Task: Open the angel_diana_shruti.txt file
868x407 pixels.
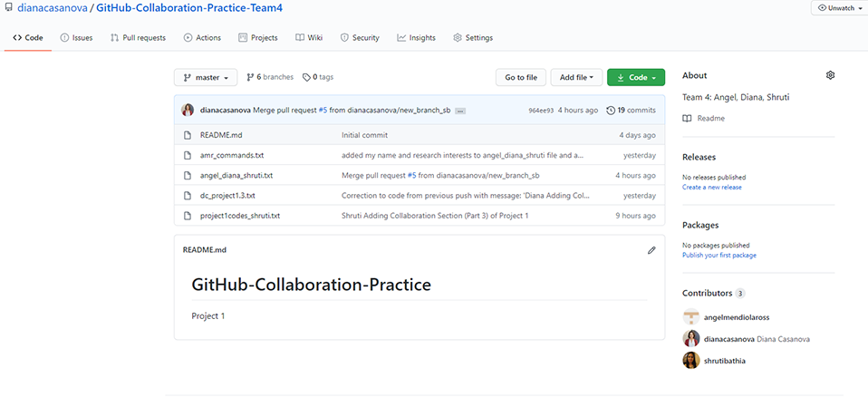Action: (x=236, y=176)
